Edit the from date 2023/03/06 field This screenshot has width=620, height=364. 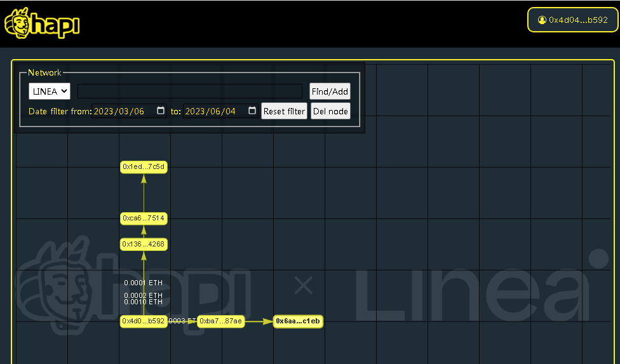pos(130,111)
